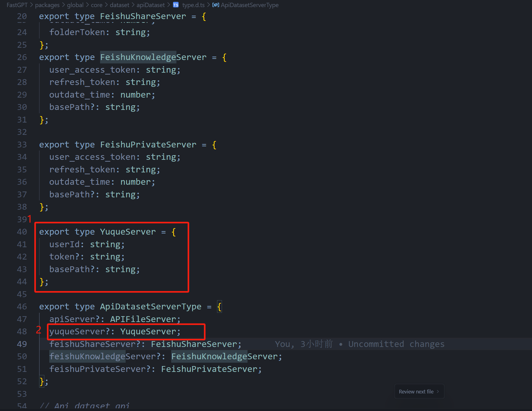This screenshot has height=411, width=532.
Task: Click YuqueServer type name on line 40
Action: coord(128,232)
